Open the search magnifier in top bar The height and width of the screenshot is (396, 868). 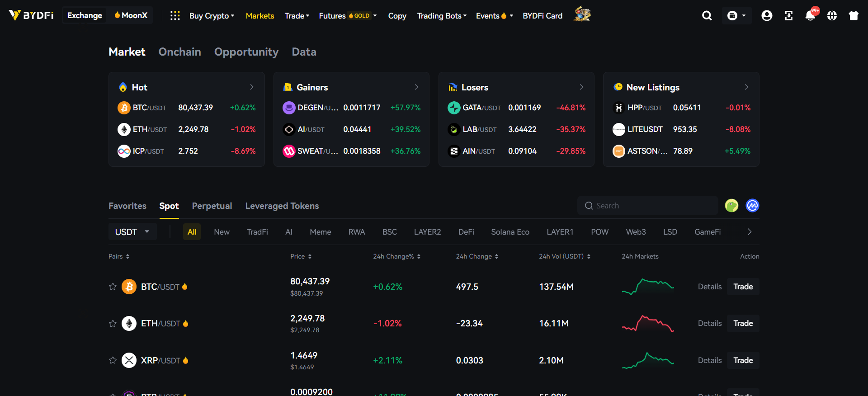(x=707, y=16)
